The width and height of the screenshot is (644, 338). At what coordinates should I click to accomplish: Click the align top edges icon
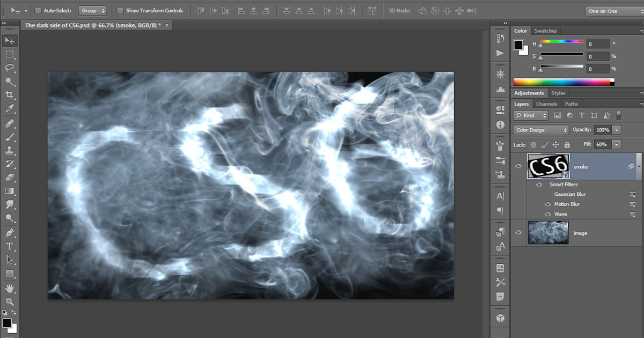tap(201, 11)
